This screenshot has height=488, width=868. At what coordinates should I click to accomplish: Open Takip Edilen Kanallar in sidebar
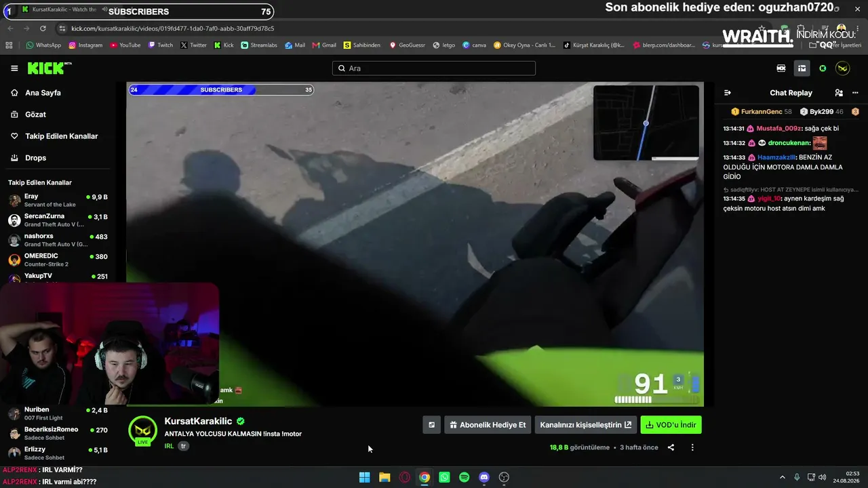[62, 136]
